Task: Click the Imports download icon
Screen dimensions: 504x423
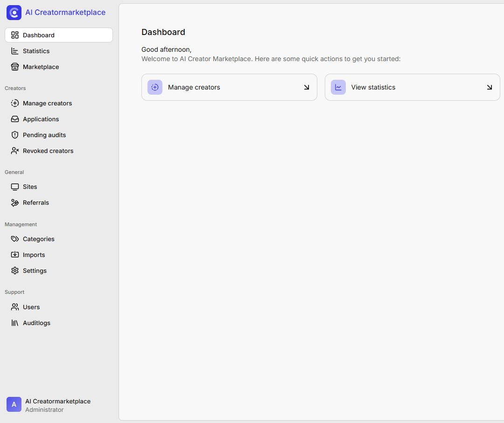Action: click(14, 255)
